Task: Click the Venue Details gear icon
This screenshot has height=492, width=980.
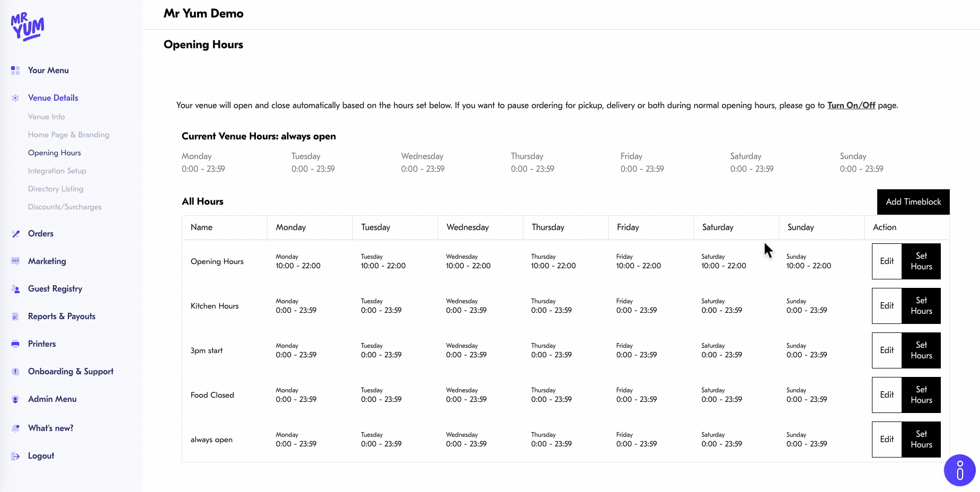Action: pyautogui.click(x=15, y=98)
